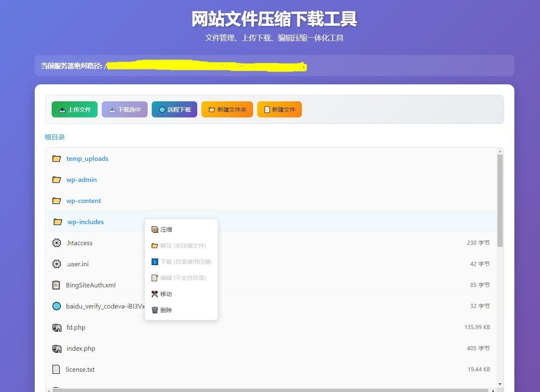This screenshot has width=540, height=392.
Task: Go to 根目录 breadcrumb link
Action: (x=55, y=137)
